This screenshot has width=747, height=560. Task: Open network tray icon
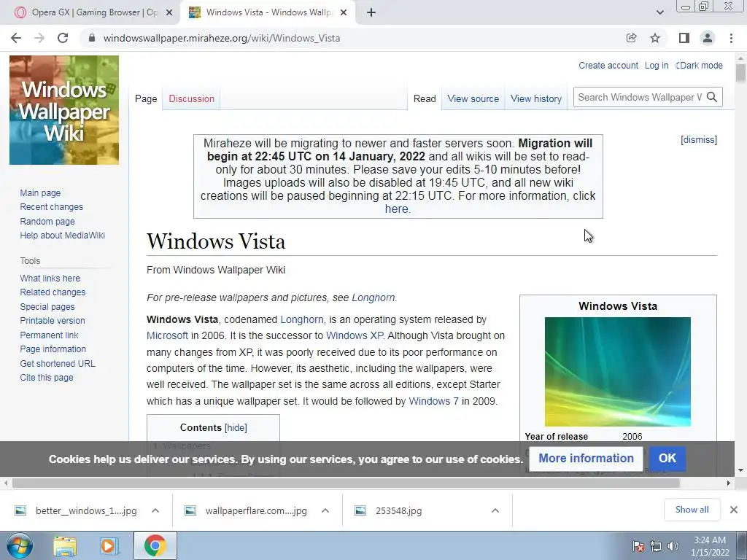656,546
